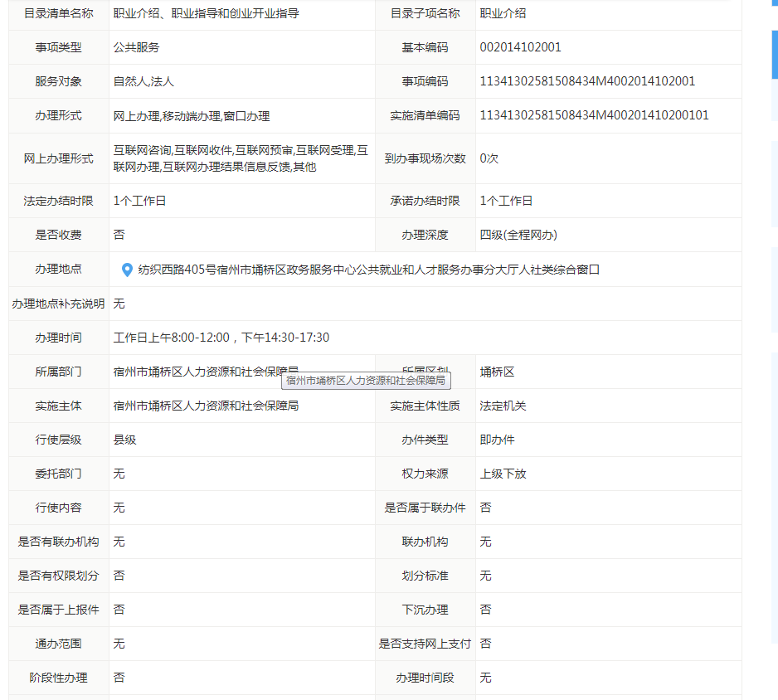Click the tooltip showing 宿州市埇桥区人力资源和社会保障局
Image resolution: width=778 pixels, height=700 pixels.
[367, 381]
